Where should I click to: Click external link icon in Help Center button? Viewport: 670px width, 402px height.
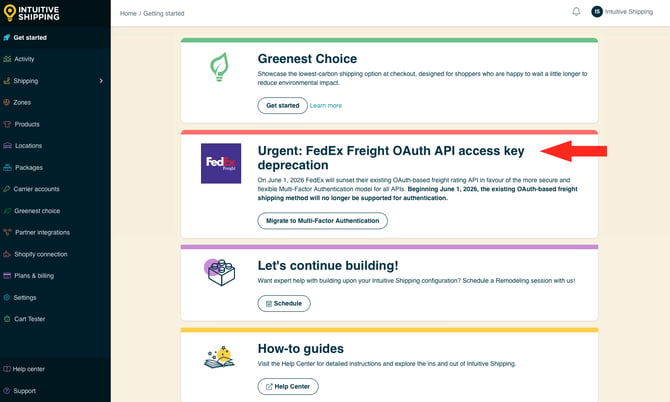[x=269, y=387]
